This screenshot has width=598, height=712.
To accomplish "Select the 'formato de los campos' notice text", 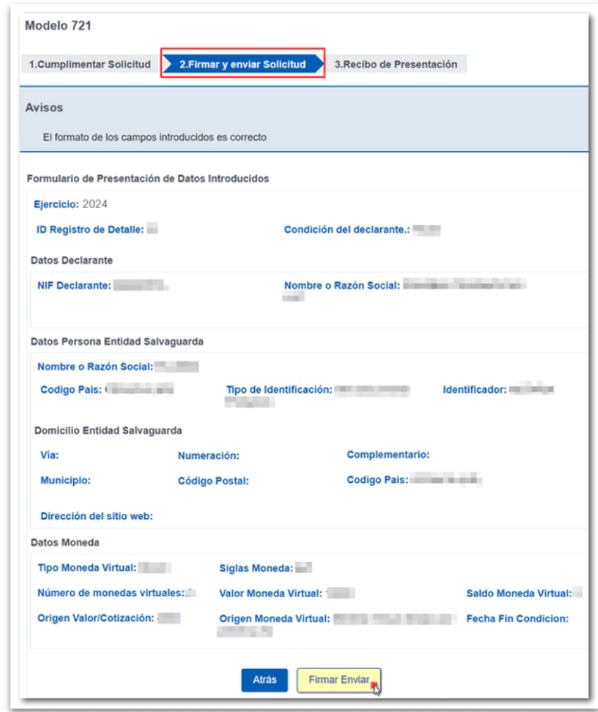I will click(x=154, y=137).
